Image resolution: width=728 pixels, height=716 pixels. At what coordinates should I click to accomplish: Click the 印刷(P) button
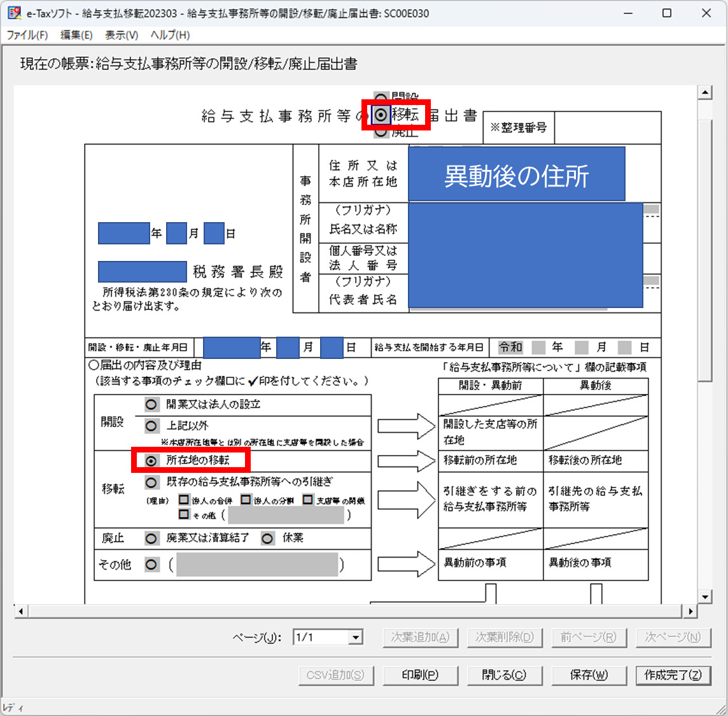420,675
